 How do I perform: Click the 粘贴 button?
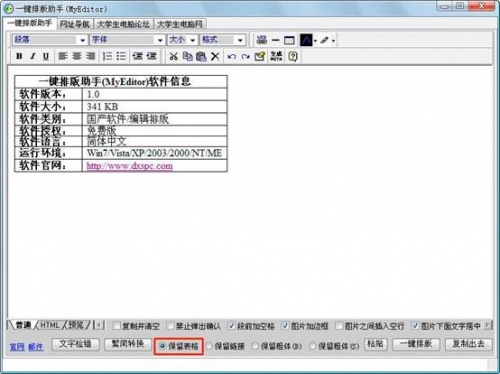[376, 344]
